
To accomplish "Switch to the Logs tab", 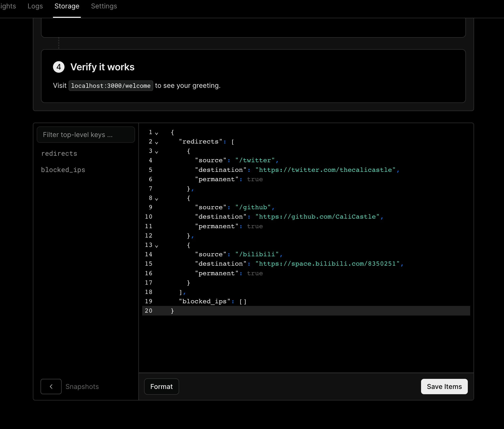I will 35,6.
